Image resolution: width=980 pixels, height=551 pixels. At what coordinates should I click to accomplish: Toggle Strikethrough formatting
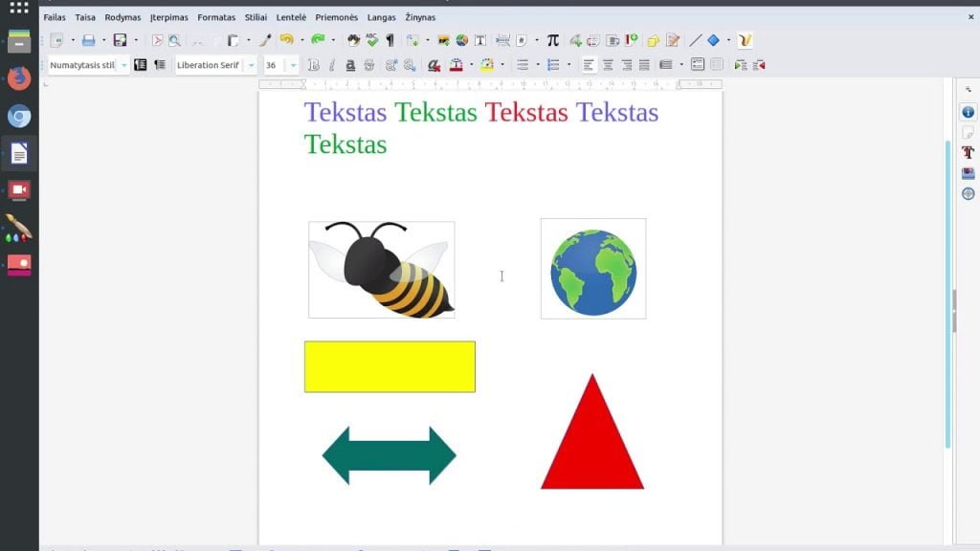tap(368, 65)
